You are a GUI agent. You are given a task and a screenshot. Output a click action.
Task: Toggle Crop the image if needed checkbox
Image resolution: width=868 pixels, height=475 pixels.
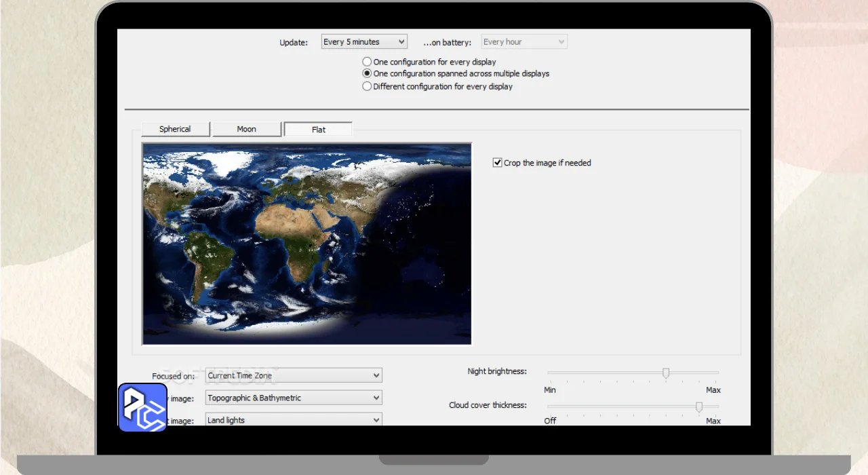498,163
